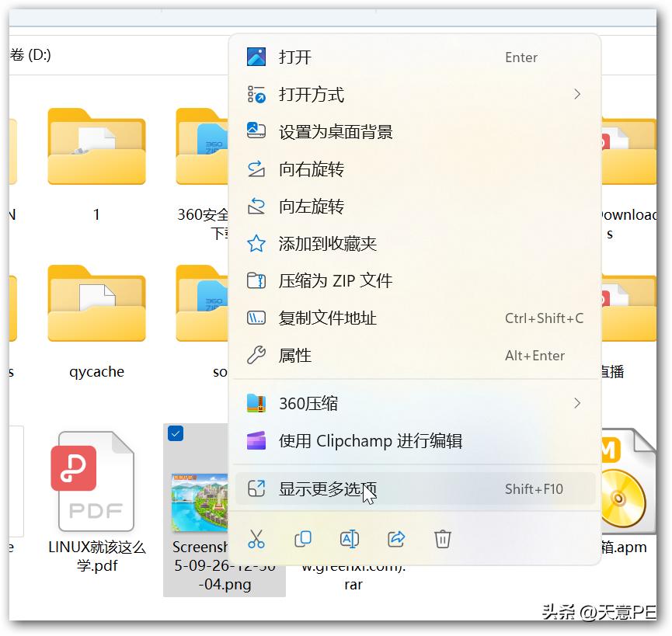Open the folder named 1
The height and width of the screenshot is (636, 672).
96,147
